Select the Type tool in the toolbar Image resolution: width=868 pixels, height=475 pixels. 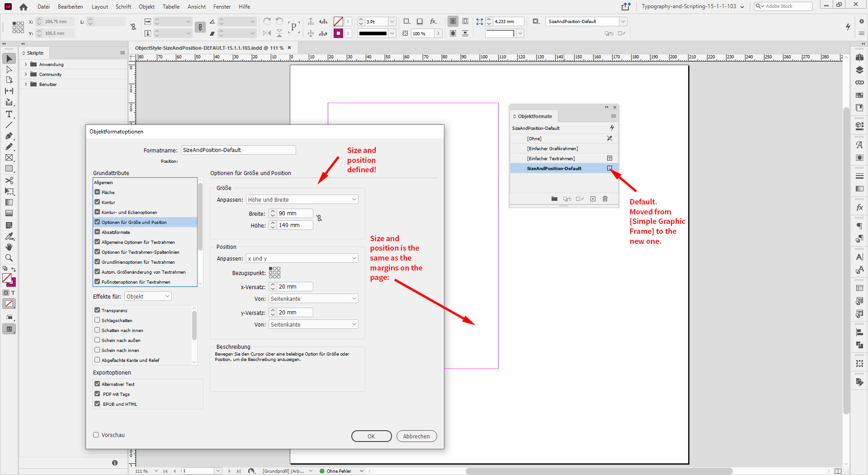(9, 114)
